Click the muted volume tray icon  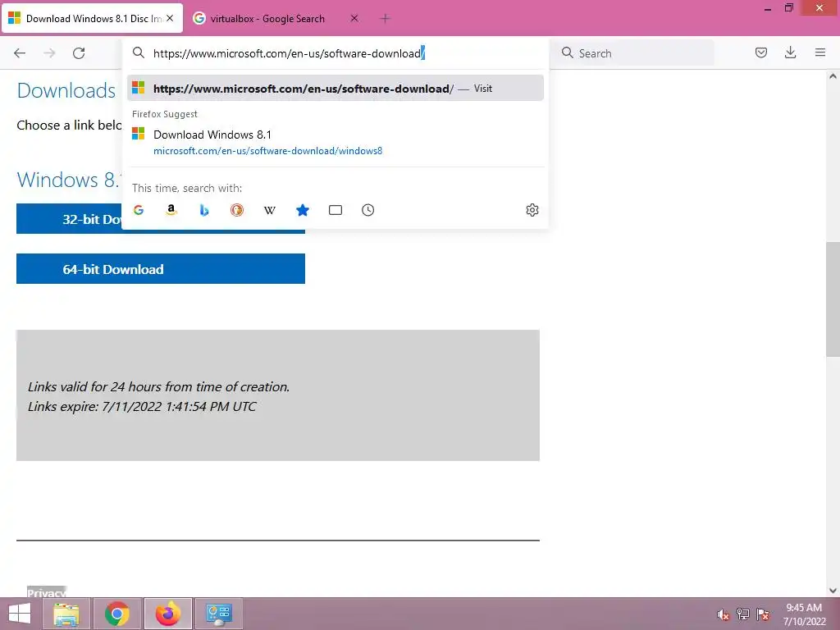724,614
